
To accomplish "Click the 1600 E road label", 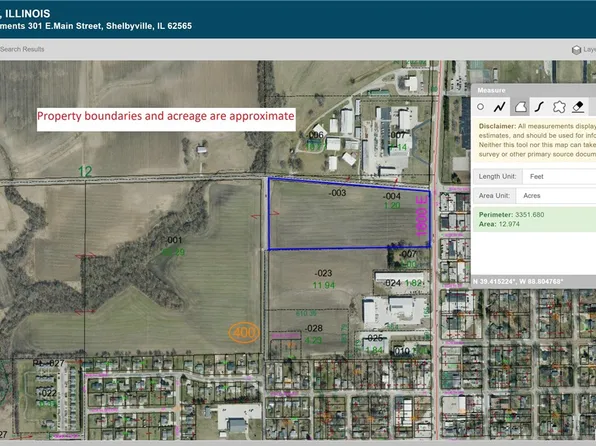I will pos(422,216).
